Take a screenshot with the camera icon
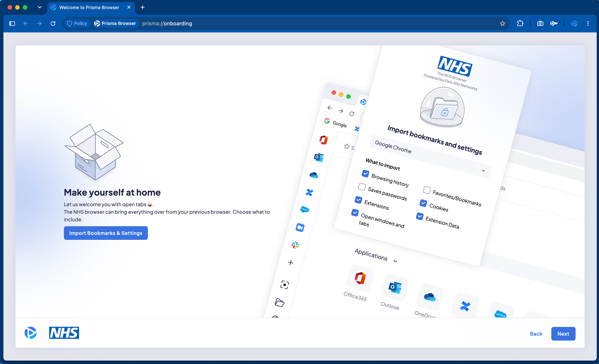The width and height of the screenshot is (599, 364). coord(540,23)
